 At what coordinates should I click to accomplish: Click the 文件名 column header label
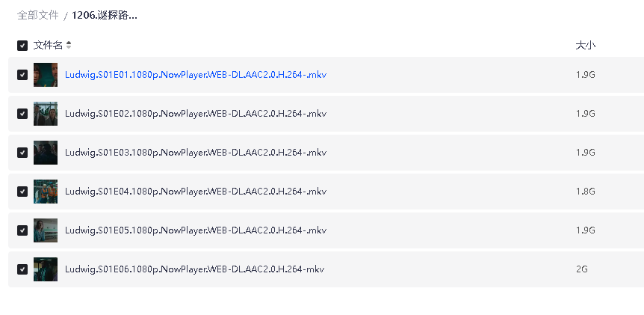[x=49, y=46]
